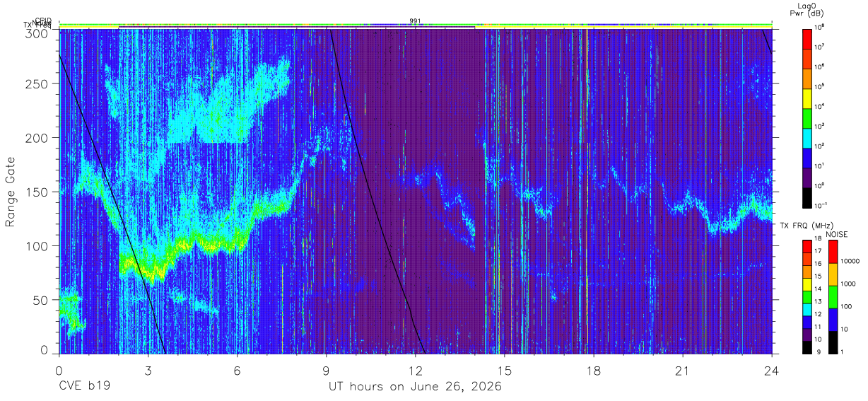
Task: Click the purple 10–11 MHz TX FRQ swatch
Action: coord(807,335)
